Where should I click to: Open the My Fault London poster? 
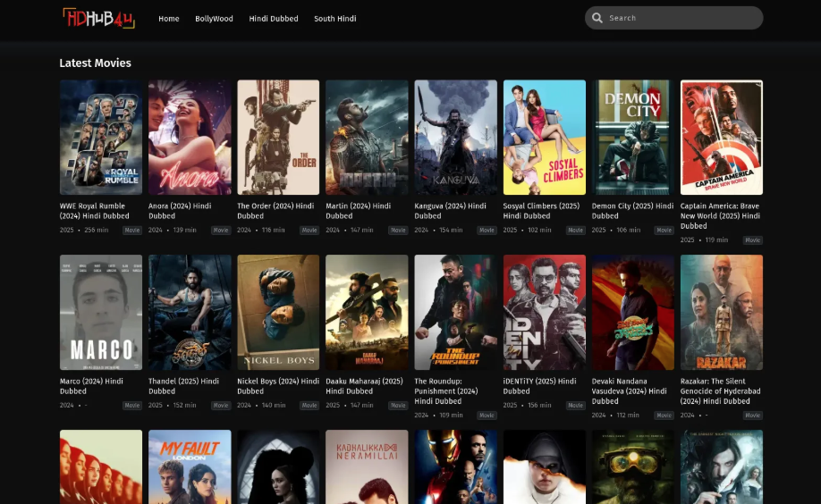(x=190, y=466)
